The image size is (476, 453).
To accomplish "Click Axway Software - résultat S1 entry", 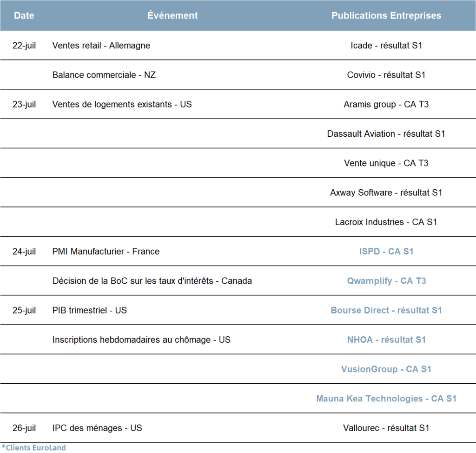I will (x=386, y=193).
